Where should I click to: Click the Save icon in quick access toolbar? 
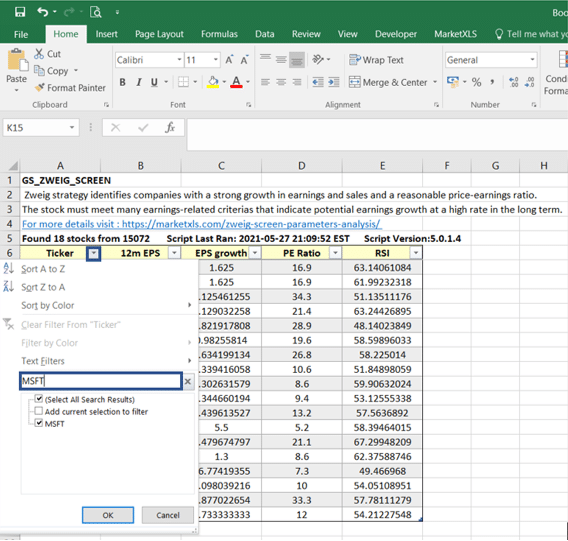[x=20, y=12]
